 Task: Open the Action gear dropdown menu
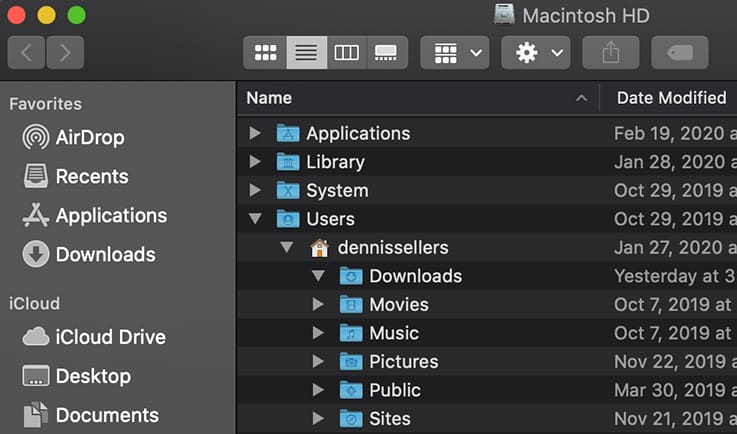(x=535, y=53)
